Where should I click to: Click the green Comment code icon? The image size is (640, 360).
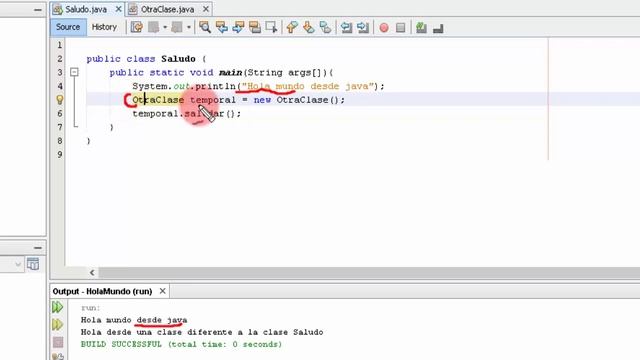click(x=421, y=28)
